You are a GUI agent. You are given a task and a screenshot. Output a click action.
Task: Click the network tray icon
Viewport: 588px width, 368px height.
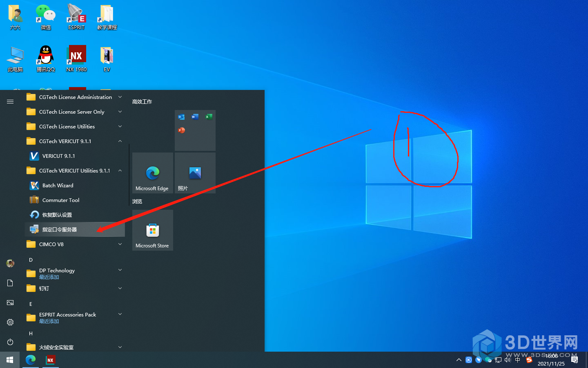click(498, 360)
